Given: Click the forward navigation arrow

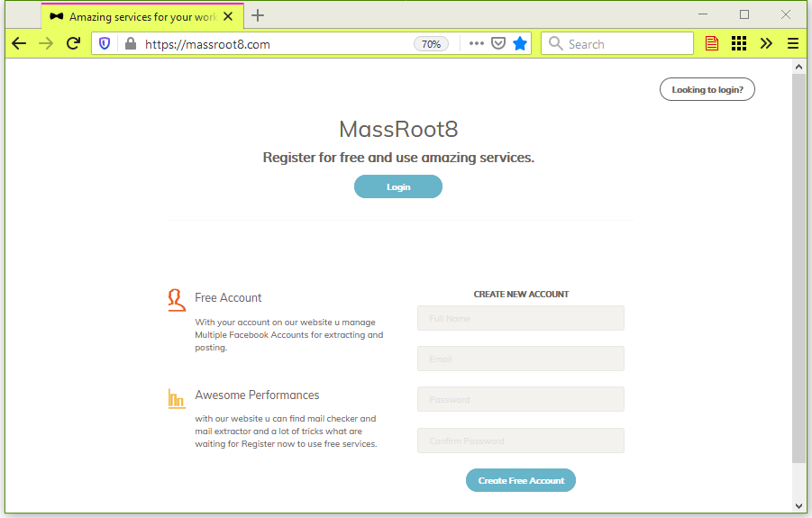Looking at the screenshot, I should (46, 43).
